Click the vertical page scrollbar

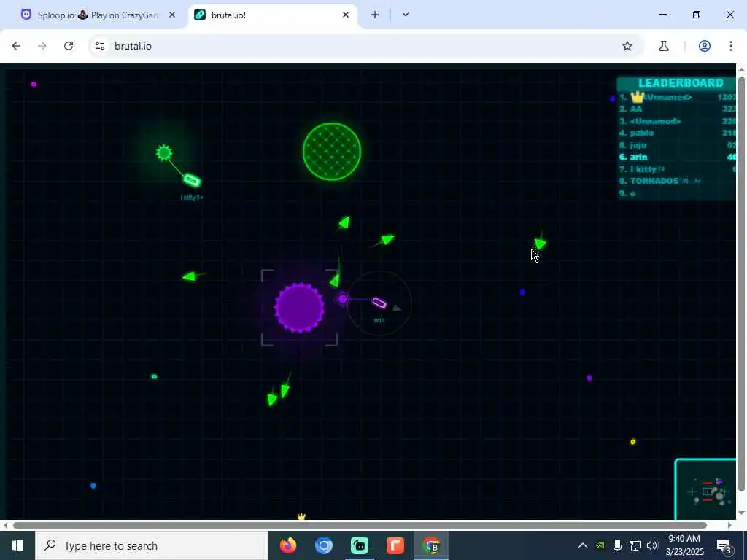pos(741,284)
